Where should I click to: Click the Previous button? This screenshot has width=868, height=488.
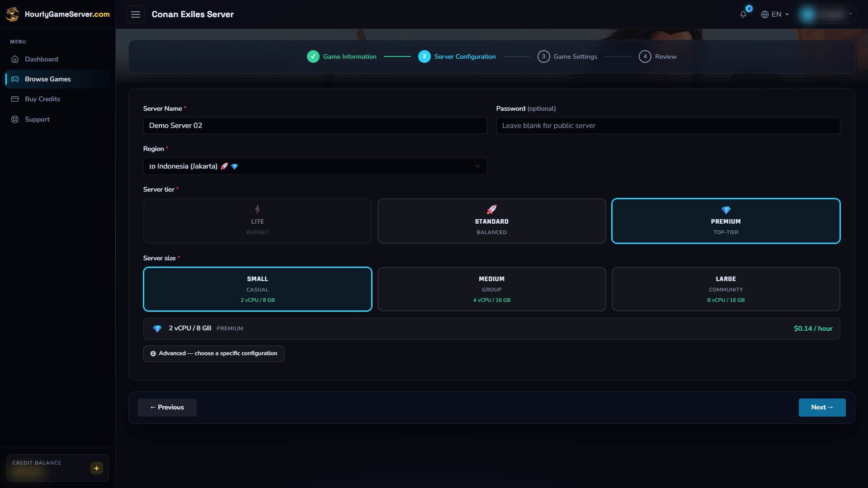coord(167,407)
